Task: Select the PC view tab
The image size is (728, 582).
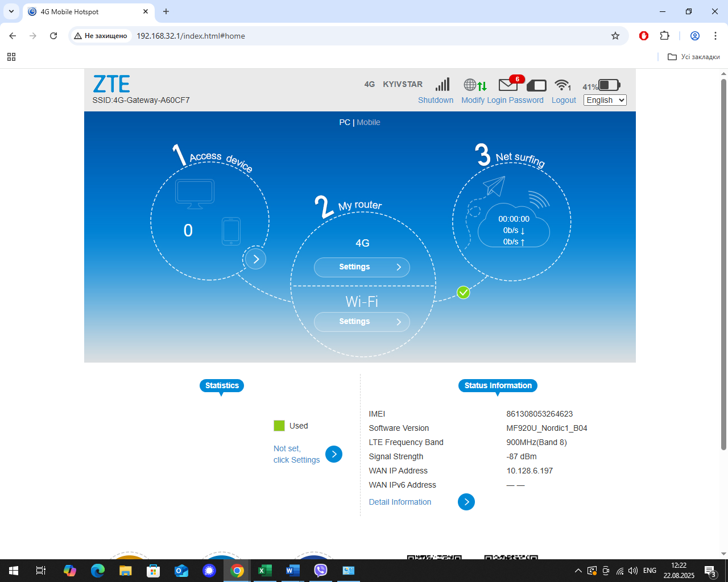Action: (344, 122)
